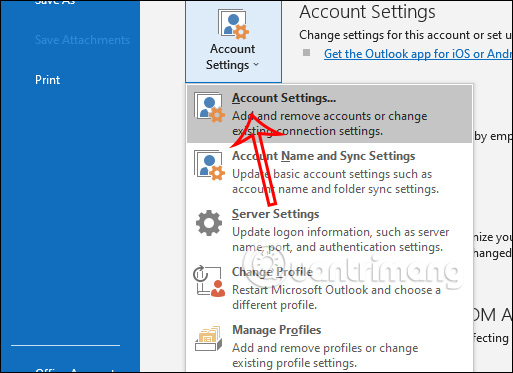Click the Account Settings page heading
This screenshot has height=373, width=513.
click(x=367, y=12)
